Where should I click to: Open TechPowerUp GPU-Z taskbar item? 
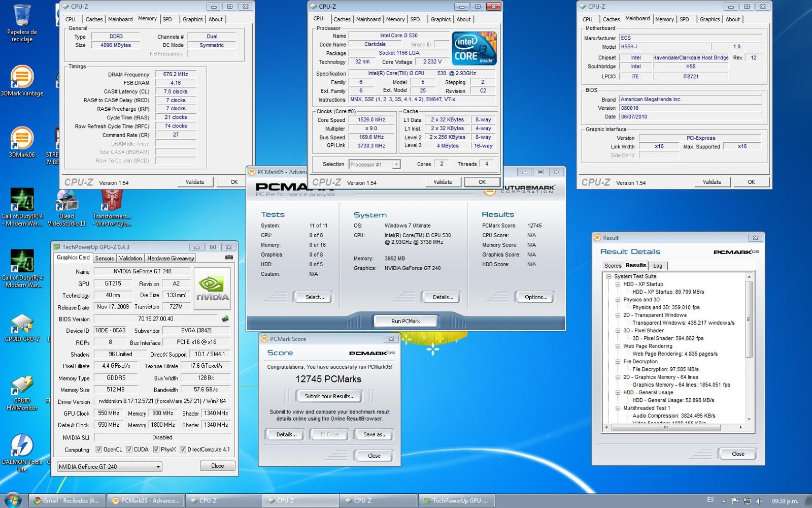456,500
